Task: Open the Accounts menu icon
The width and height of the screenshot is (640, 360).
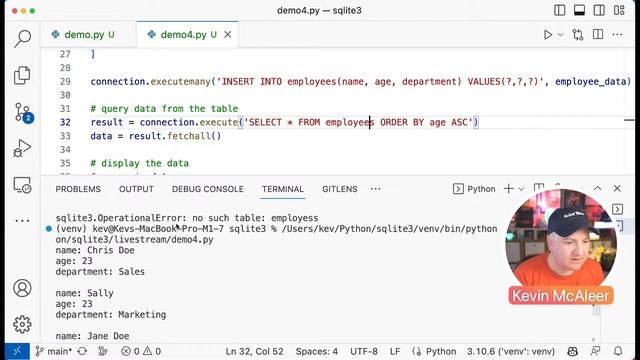Action: click(22, 288)
